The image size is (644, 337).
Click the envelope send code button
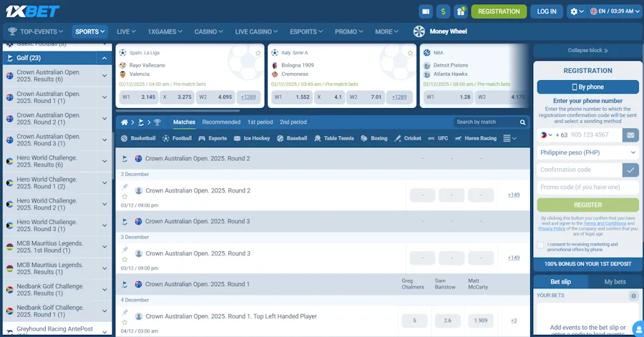click(630, 135)
